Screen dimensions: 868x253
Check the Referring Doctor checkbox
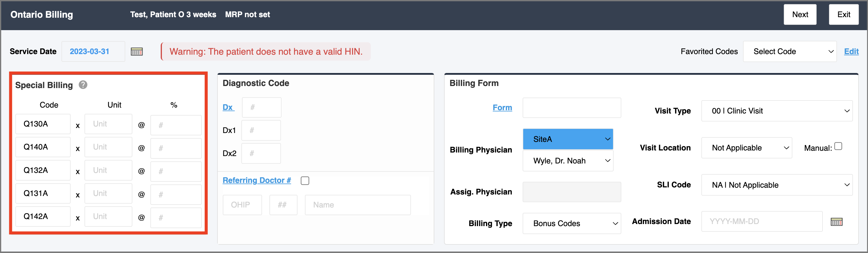305,181
